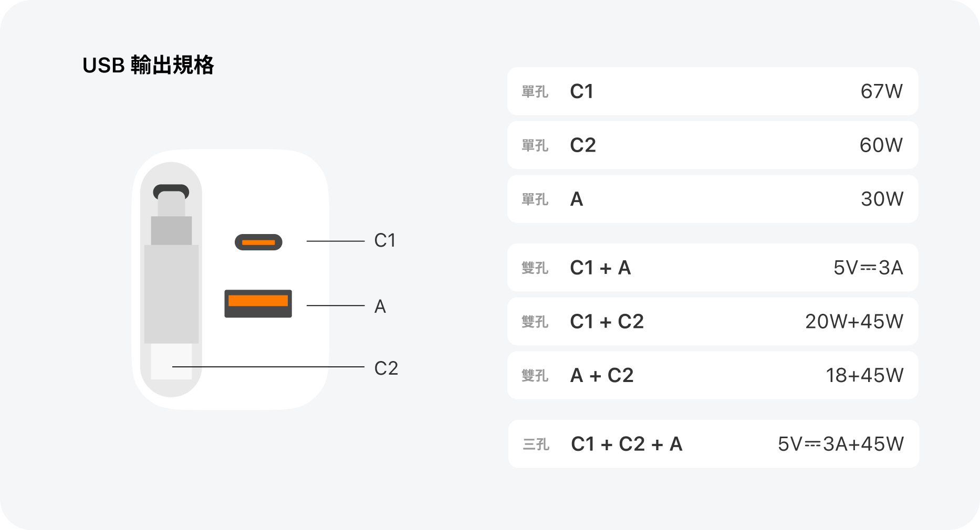Click the dark cable plug head atop charger

coord(171,192)
